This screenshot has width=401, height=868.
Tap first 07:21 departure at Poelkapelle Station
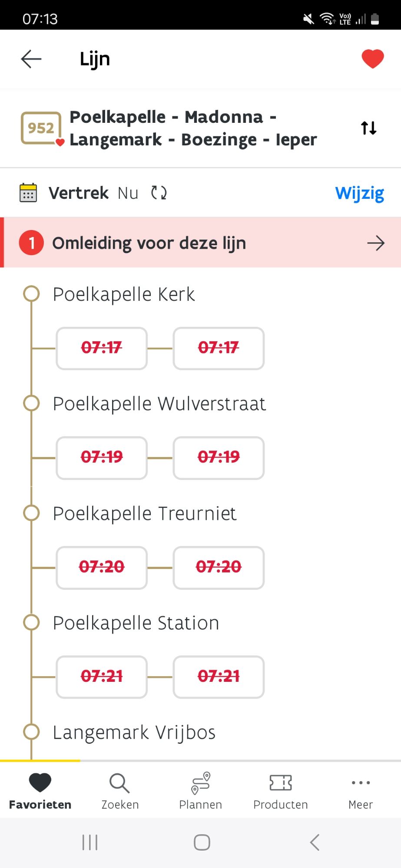coord(102,677)
